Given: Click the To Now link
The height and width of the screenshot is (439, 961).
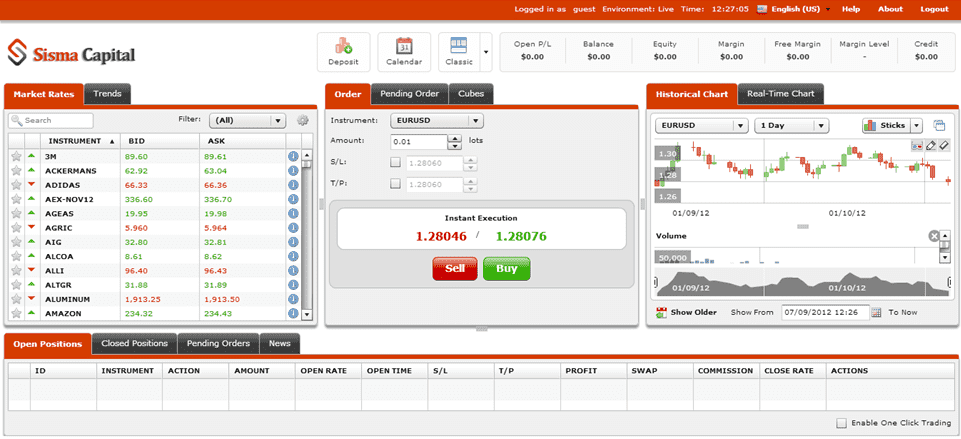Looking at the screenshot, I should click(903, 312).
